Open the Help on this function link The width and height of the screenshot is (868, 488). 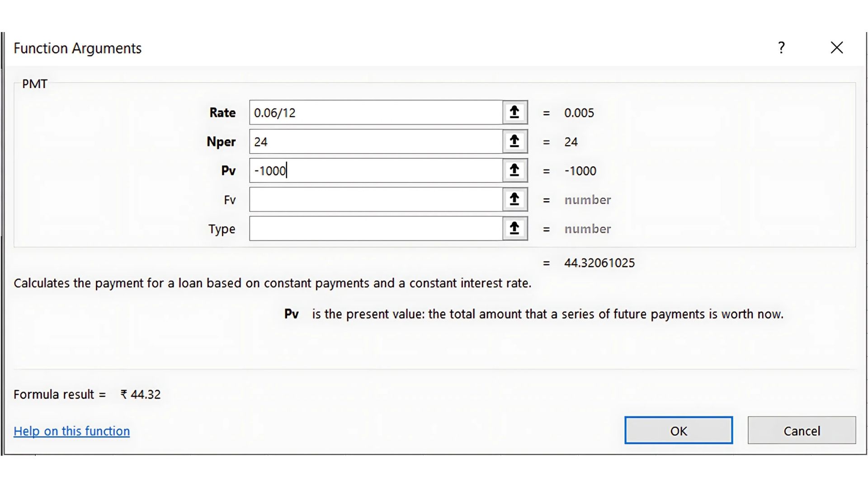tap(71, 431)
